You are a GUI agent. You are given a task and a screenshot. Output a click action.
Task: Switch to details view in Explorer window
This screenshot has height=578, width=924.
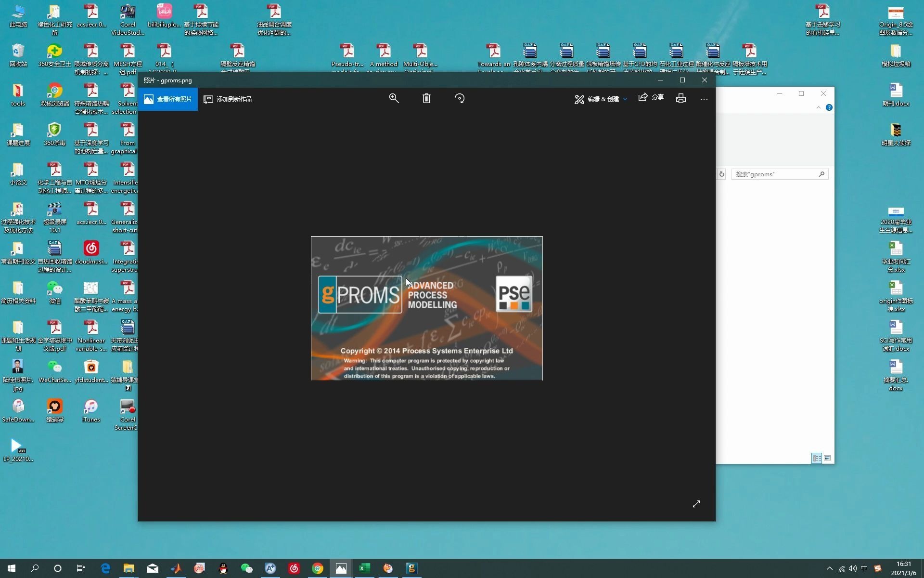[x=817, y=458]
